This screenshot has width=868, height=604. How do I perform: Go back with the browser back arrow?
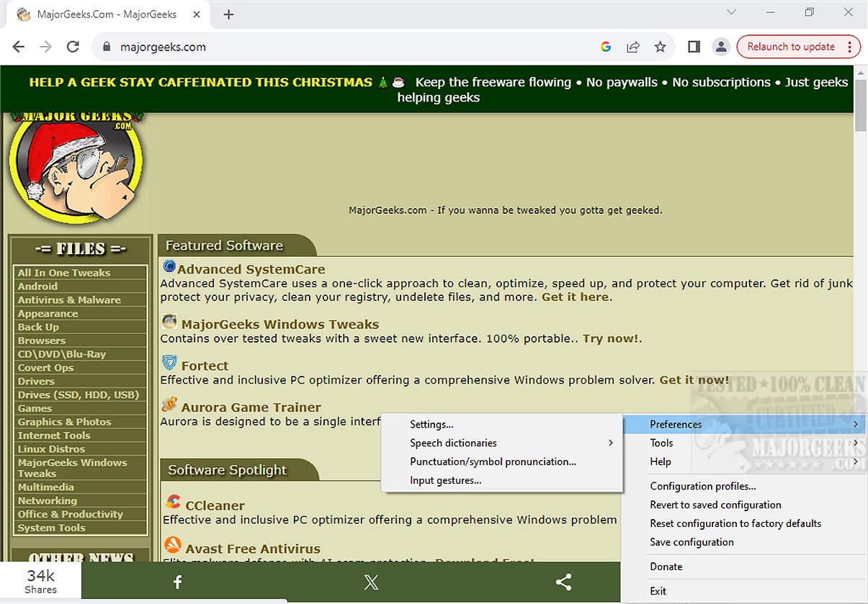pyautogui.click(x=19, y=47)
